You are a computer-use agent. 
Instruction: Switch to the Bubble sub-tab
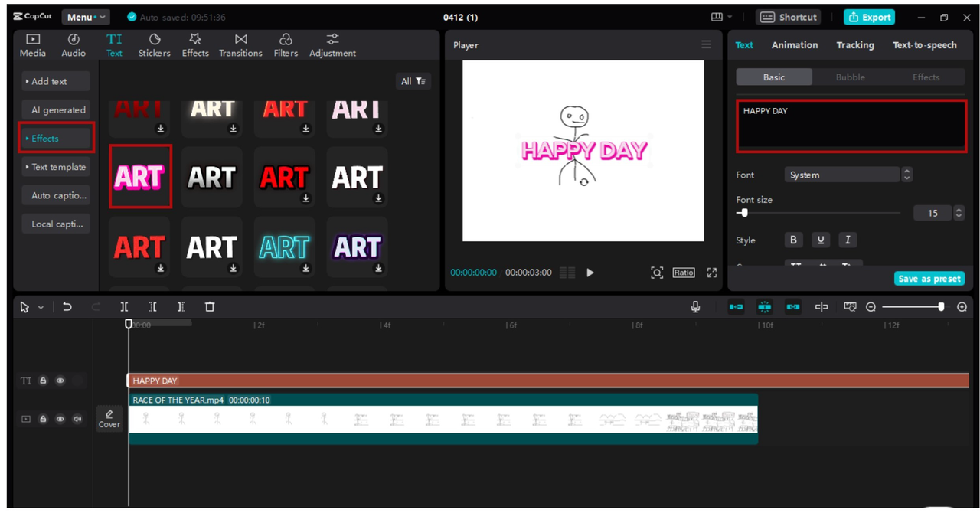point(850,77)
